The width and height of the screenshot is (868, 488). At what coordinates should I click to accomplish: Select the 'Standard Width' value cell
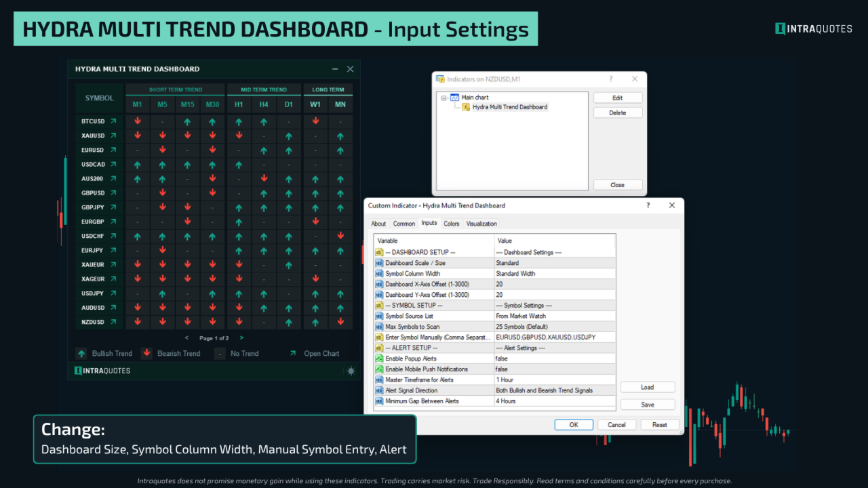pyautogui.click(x=555, y=274)
